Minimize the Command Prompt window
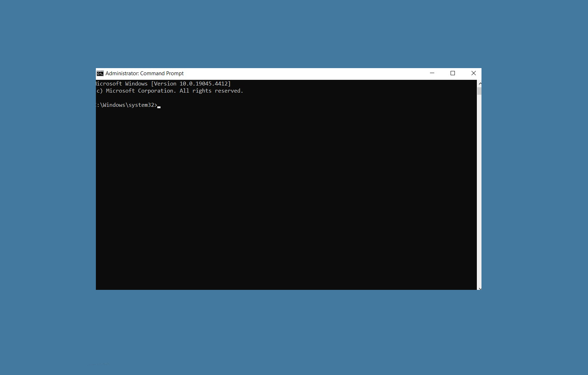Screen dimensions: 588x375 pos(432,73)
